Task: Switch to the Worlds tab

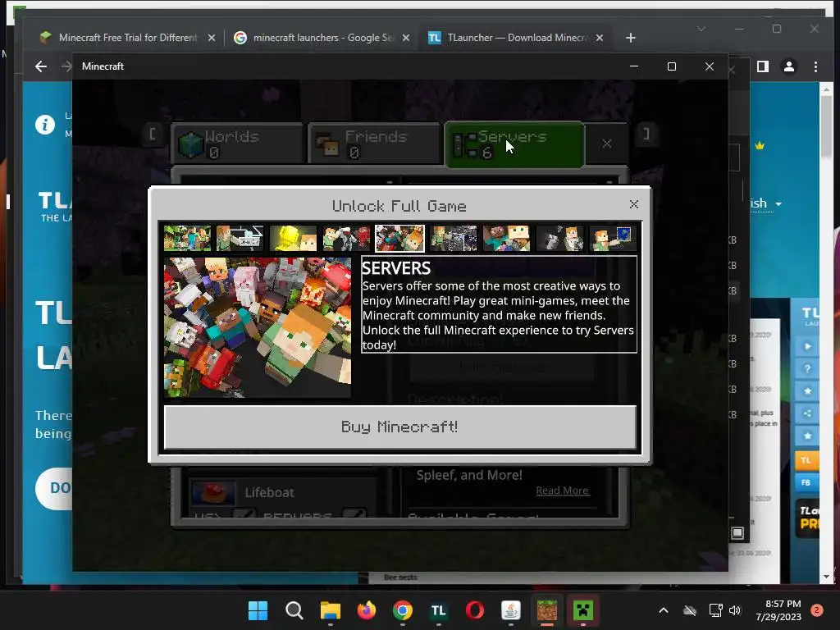Action: (x=237, y=144)
